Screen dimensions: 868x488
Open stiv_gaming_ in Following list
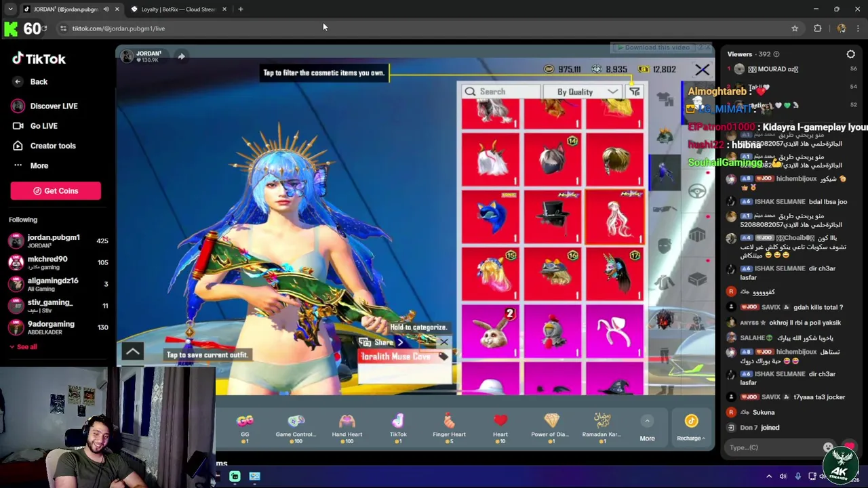click(x=58, y=306)
